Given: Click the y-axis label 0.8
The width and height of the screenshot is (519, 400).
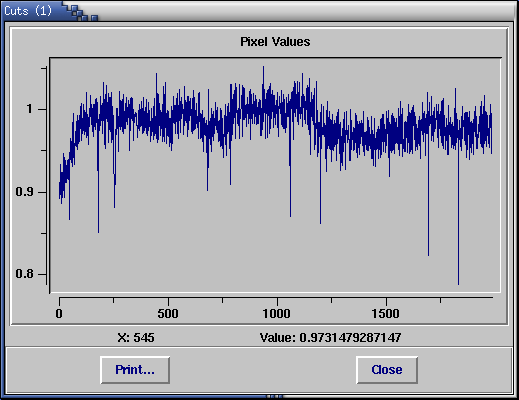Looking at the screenshot, I should tap(24, 274).
